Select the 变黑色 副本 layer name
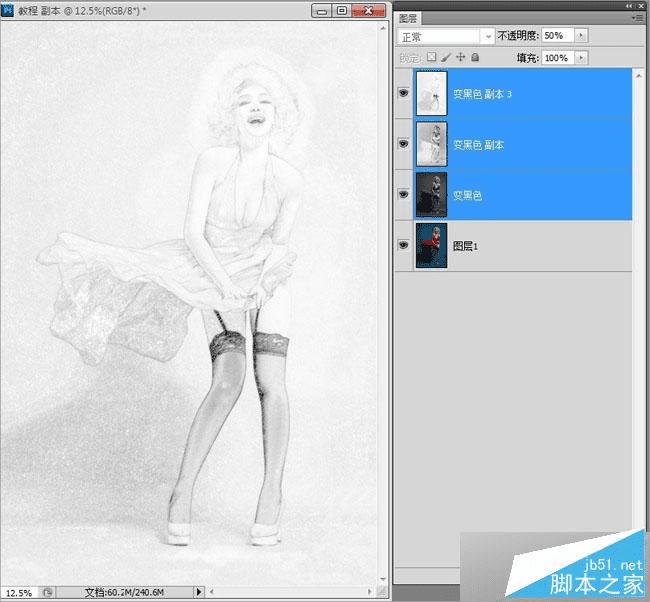This screenshot has height=602, width=650. click(478, 145)
